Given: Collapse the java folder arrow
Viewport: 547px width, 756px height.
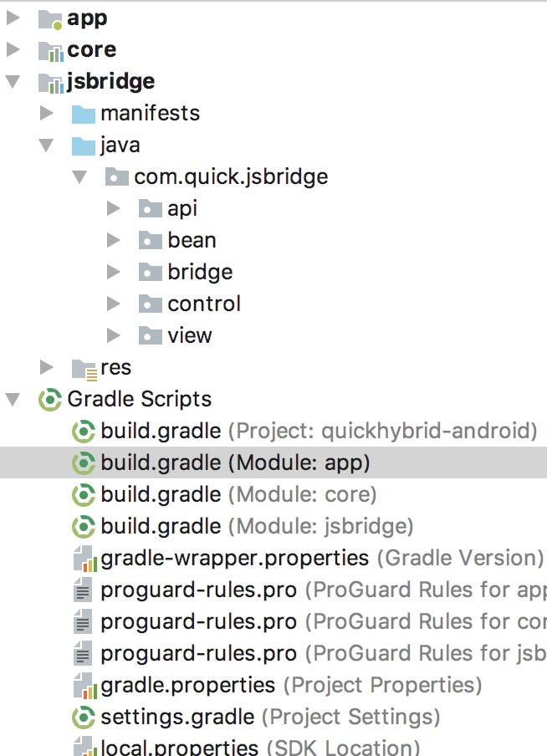Looking at the screenshot, I should (x=47, y=146).
